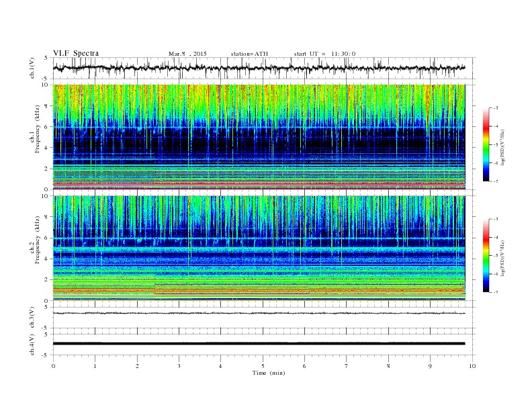
Task: Click the ch.1 "Frequency (kHz)" axis label
Action: (x=38, y=129)
